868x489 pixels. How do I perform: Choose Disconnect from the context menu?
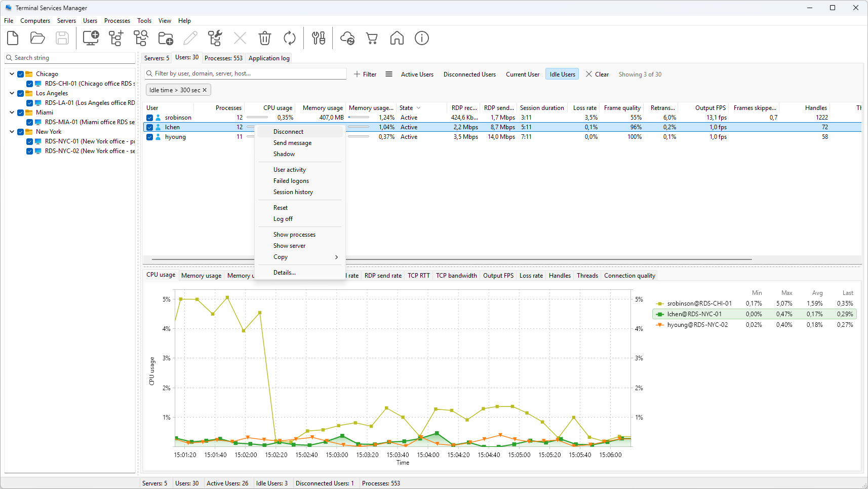click(x=300, y=132)
